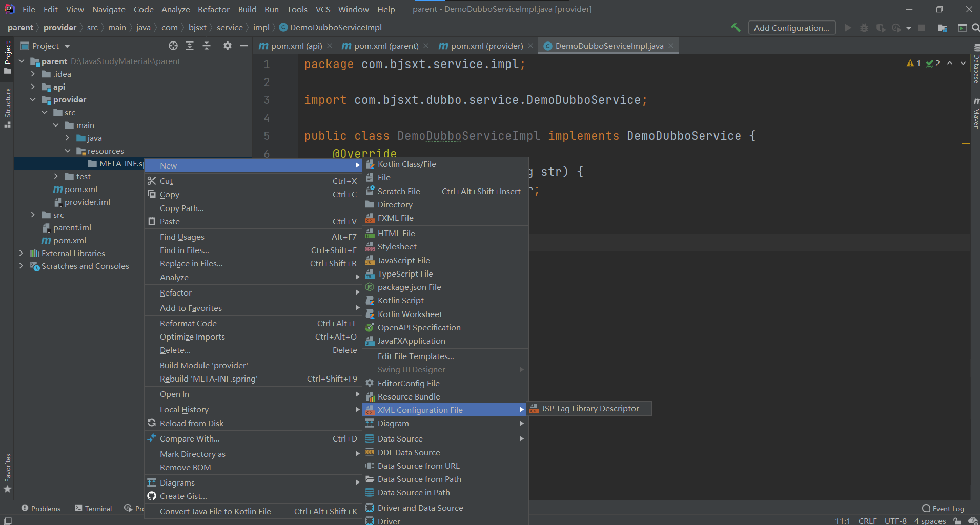Open the Favorites tool window tab

(7, 473)
